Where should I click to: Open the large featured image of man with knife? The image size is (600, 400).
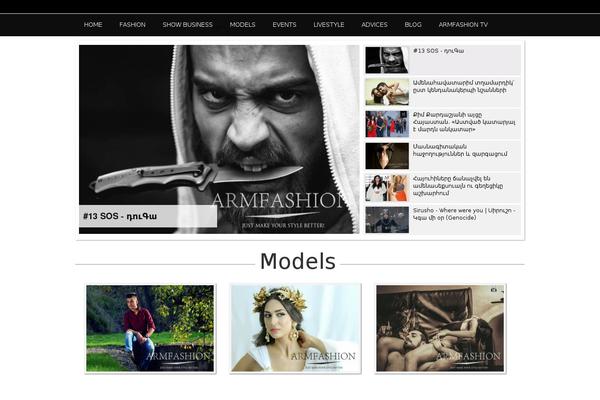219,139
